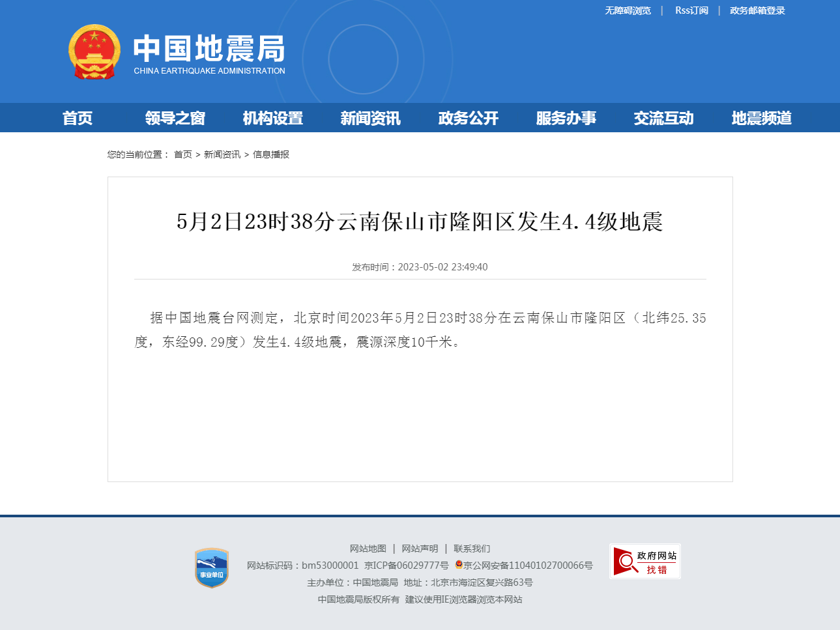This screenshot has height=630, width=840.
Task: Click the article headline about 4.4级地震
Action: [x=420, y=222]
